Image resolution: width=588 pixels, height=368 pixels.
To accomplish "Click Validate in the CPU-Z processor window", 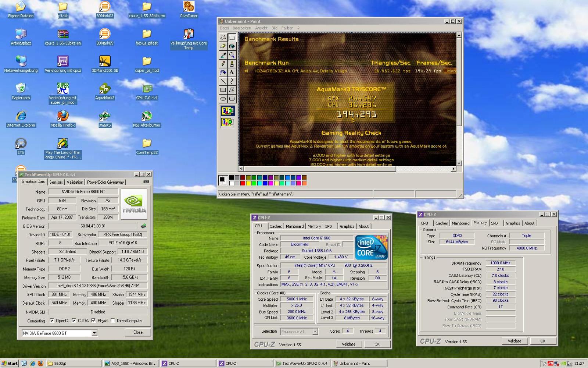I will click(349, 344).
